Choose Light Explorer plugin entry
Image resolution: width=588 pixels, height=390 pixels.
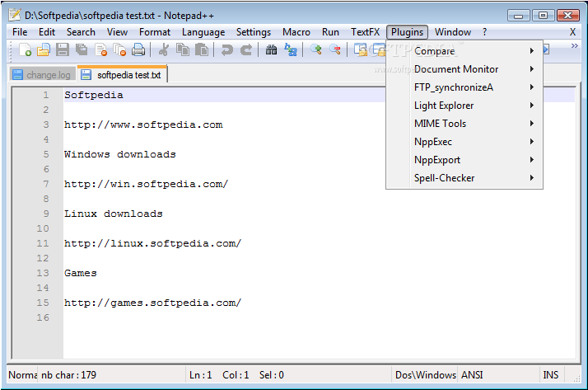(464, 105)
